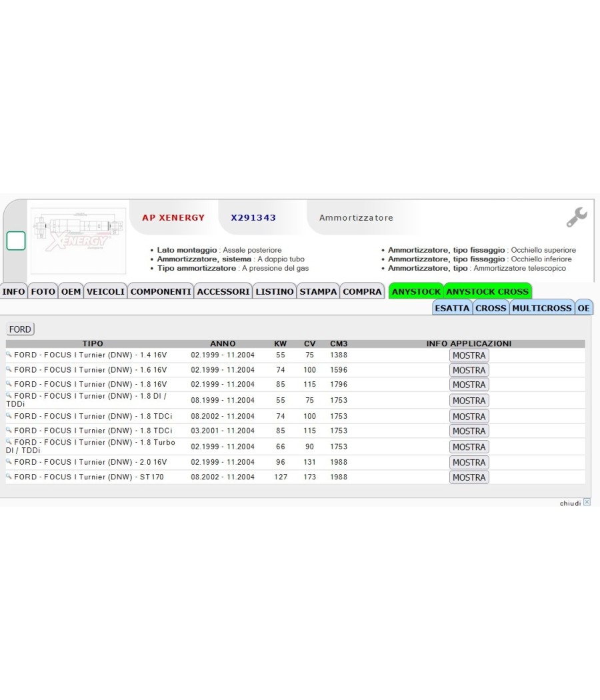Click the CV column header
This screenshot has height=700, width=600.
[x=310, y=344]
